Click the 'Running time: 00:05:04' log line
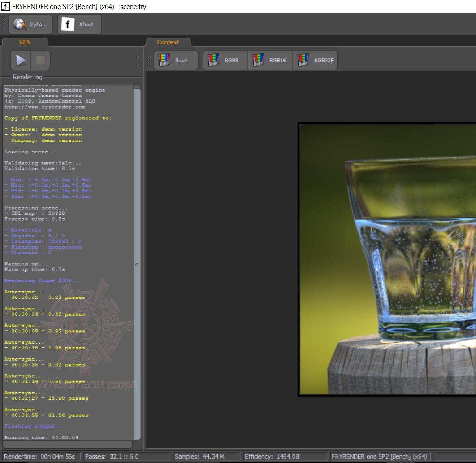Viewport: 476px width, 463px height. [x=41, y=437]
